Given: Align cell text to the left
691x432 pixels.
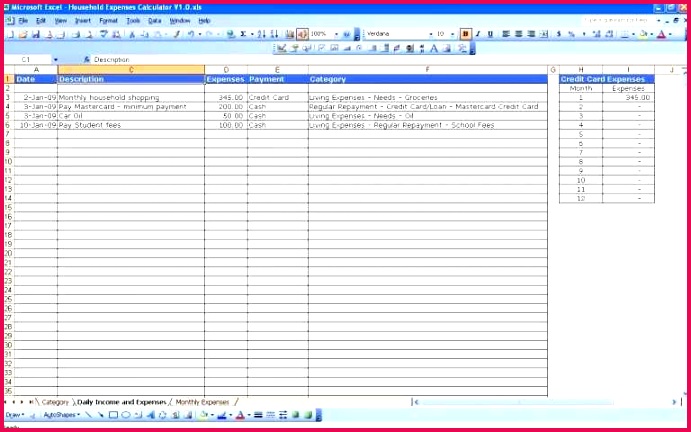Looking at the screenshot, I should point(506,34).
